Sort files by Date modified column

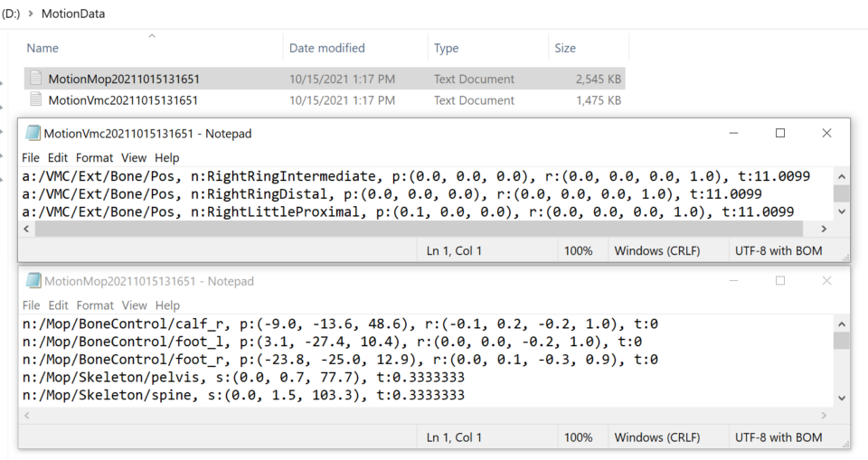click(x=326, y=48)
